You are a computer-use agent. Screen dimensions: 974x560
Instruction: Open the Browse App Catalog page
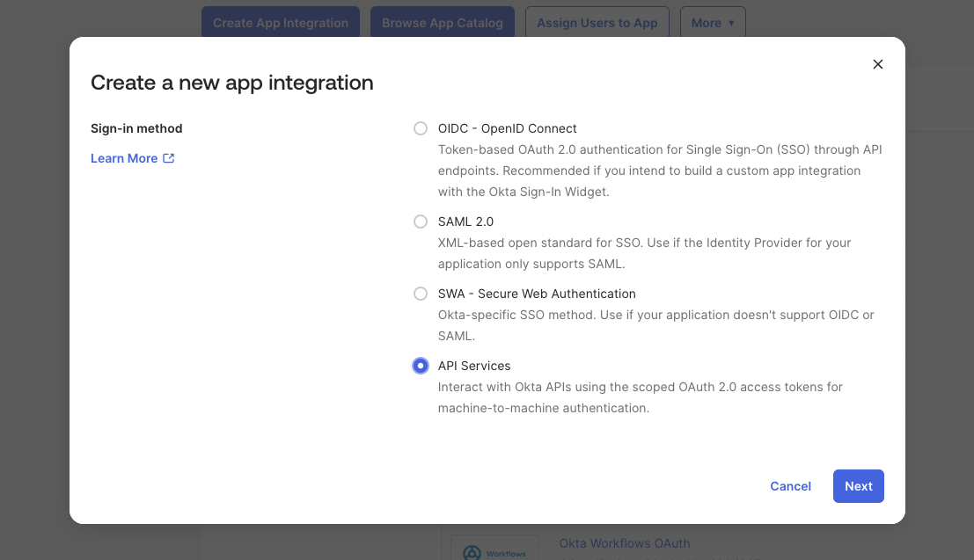click(x=443, y=23)
